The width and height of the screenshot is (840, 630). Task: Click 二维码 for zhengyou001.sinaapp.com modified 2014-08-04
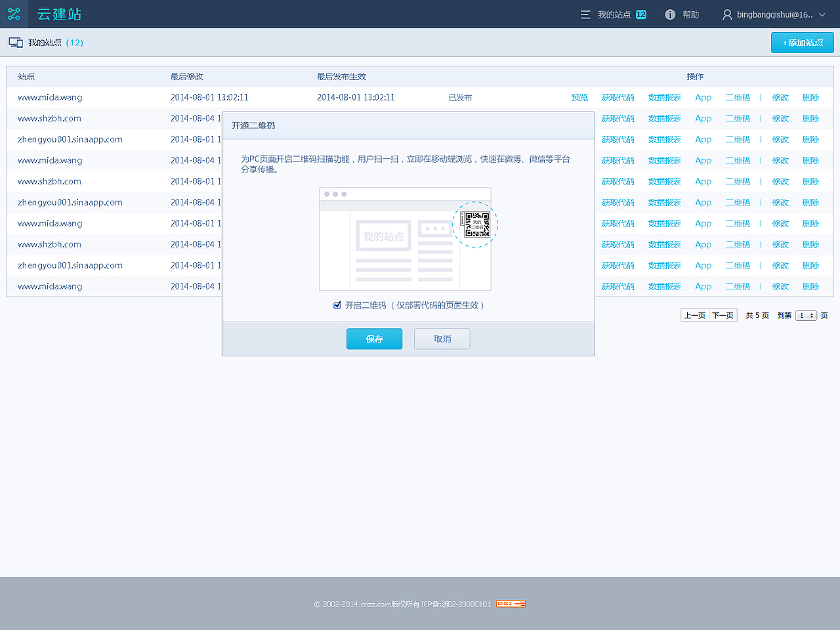(x=738, y=202)
